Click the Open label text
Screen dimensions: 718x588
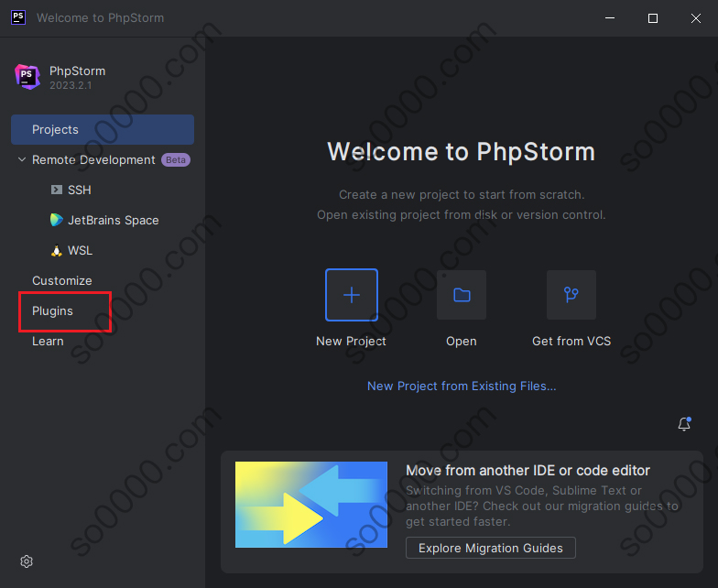pyautogui.click(x=462, y=341)
